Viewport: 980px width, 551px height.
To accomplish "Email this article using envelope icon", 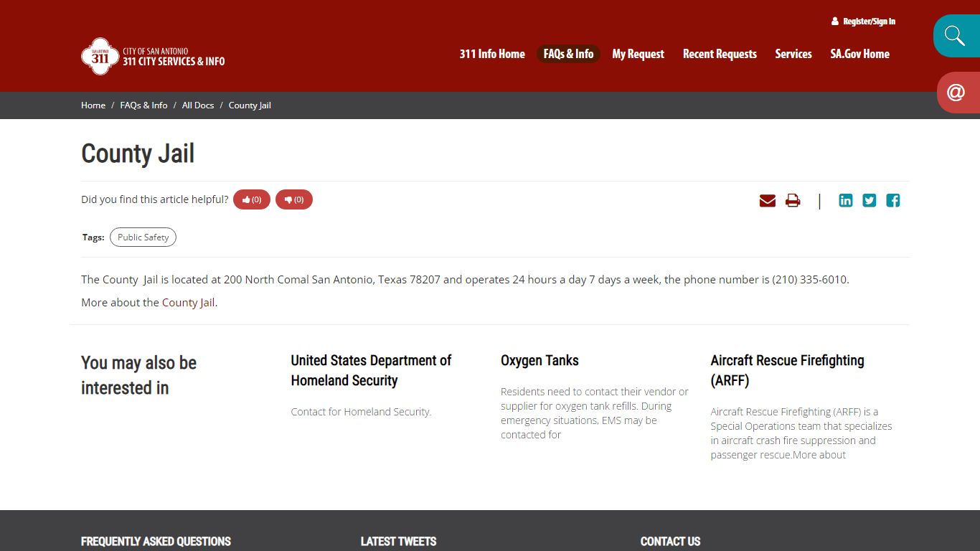I will 768,201.
